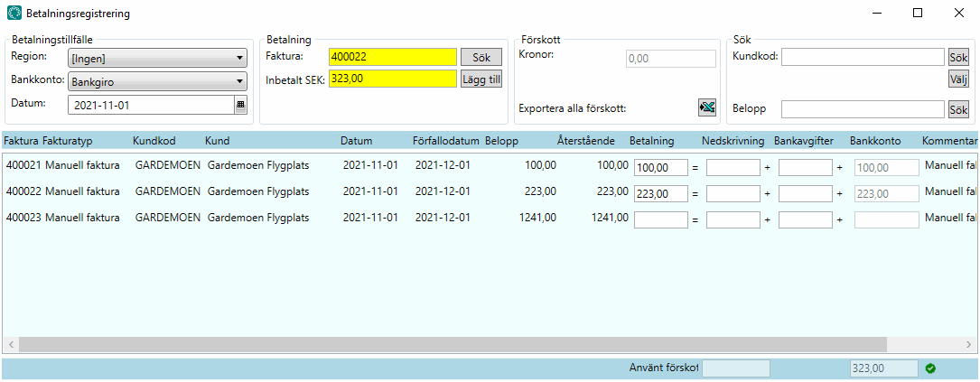Click the green checkmark status icon

[930, 368]
